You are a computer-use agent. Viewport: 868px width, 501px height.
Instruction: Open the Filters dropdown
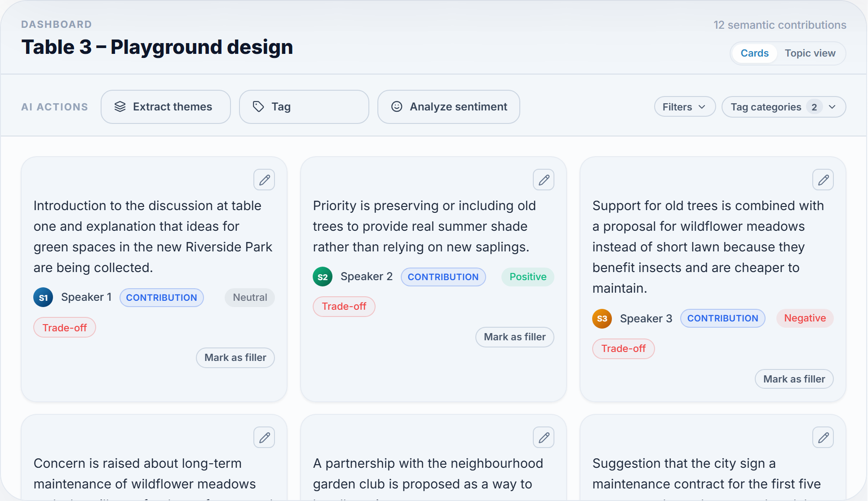tap(685, 107)
